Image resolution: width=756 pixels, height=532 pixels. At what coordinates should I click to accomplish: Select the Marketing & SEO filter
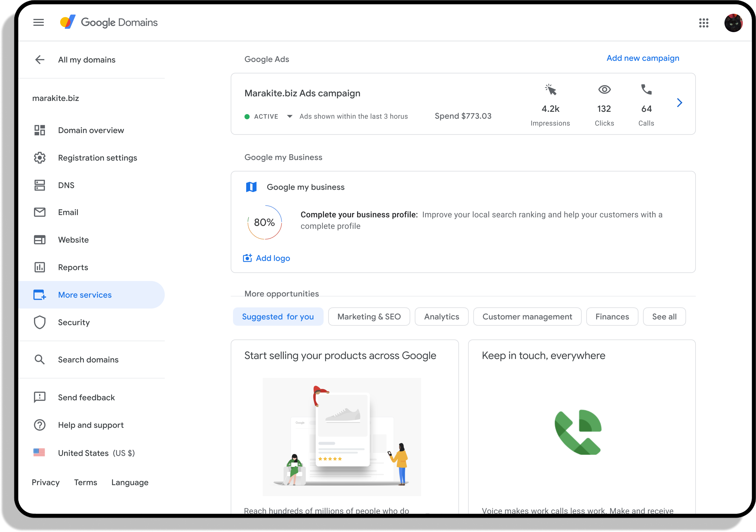pos(369,317)
